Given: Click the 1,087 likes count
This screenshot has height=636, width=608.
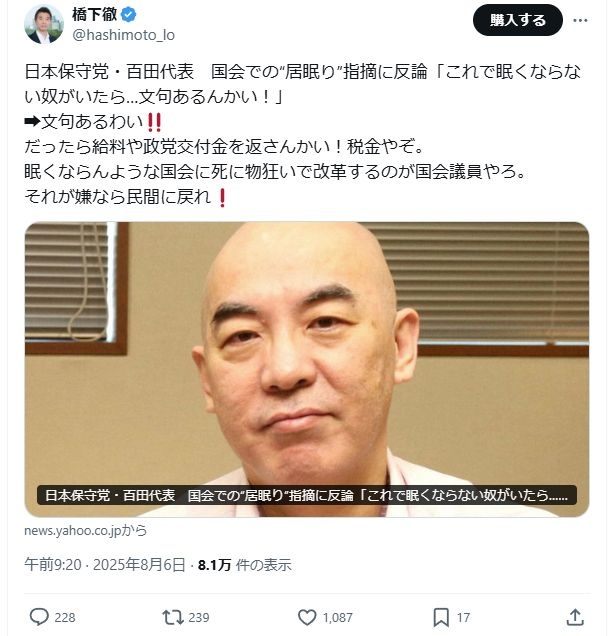Looking at the screenshot, I should coord(337,617).
